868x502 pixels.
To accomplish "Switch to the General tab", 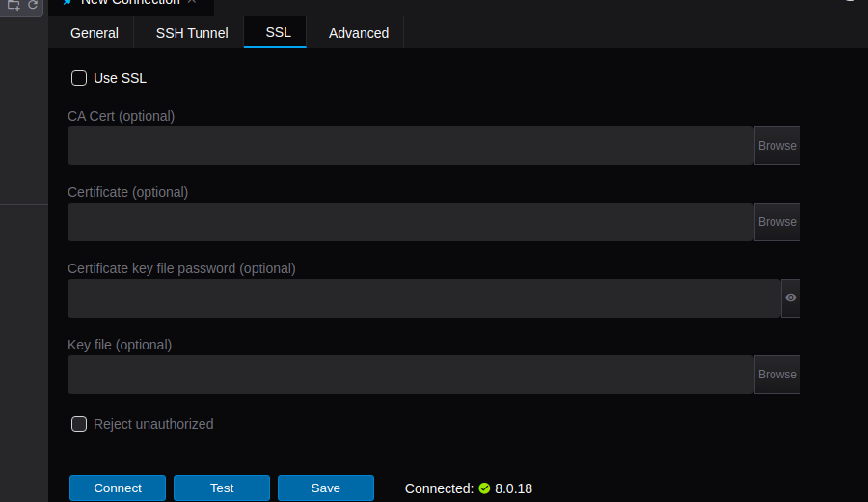I will click(95, 33).
